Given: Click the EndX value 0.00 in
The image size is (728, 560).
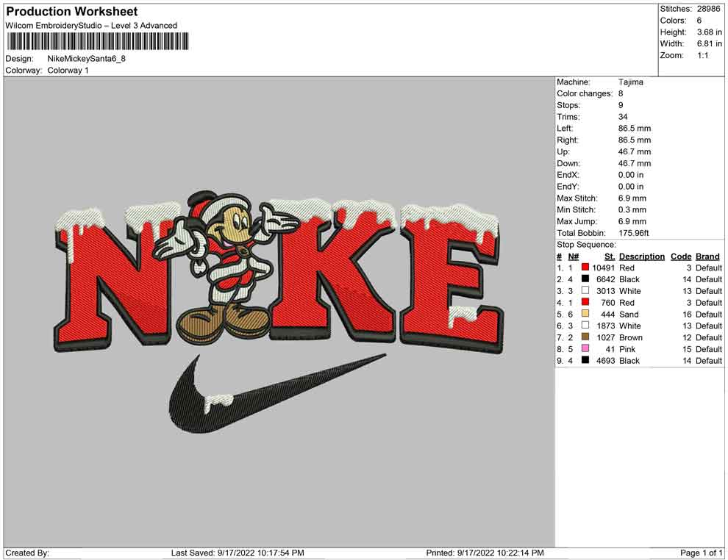Looking at the screenshot, I should 630,175.
